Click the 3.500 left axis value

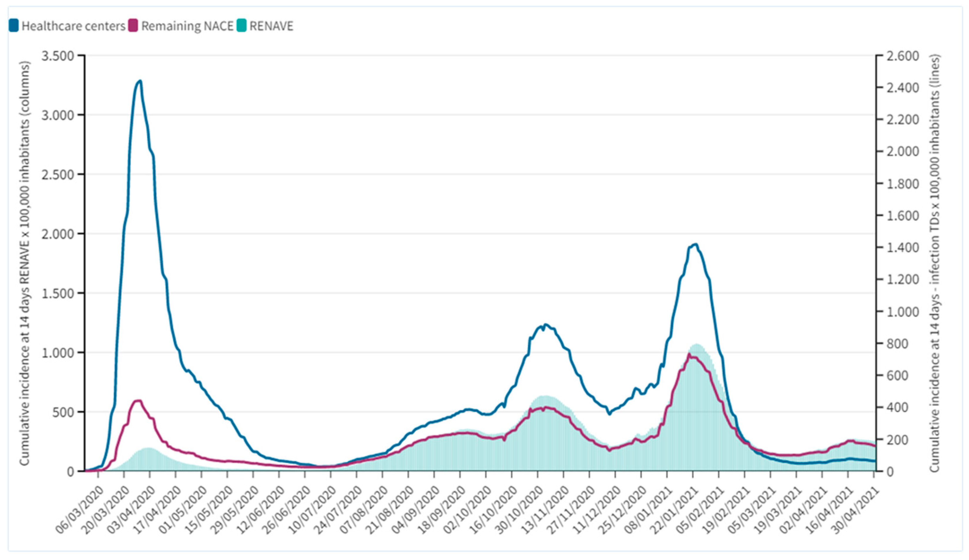point(58,56)
